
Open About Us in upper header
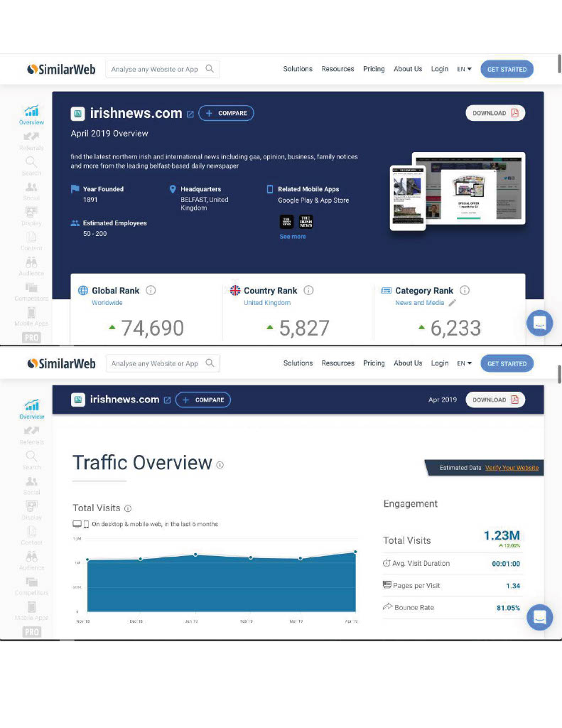[x=408, y=69]
